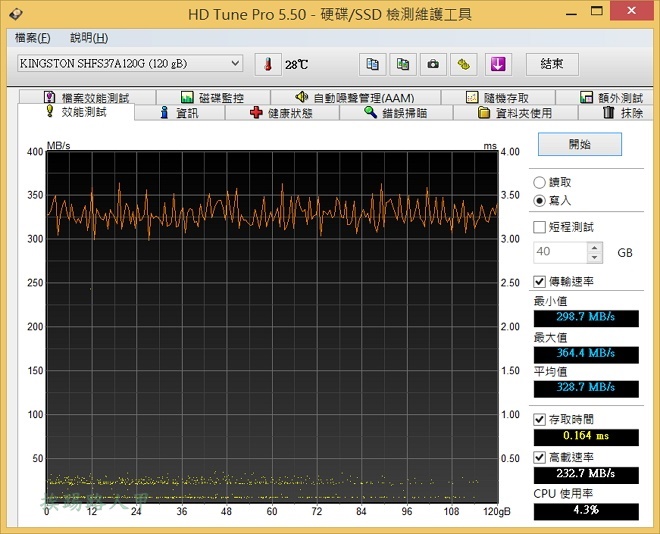The image size is (660, 534).
Task: Click the 開始 start button
Action: tap(580, 144)
